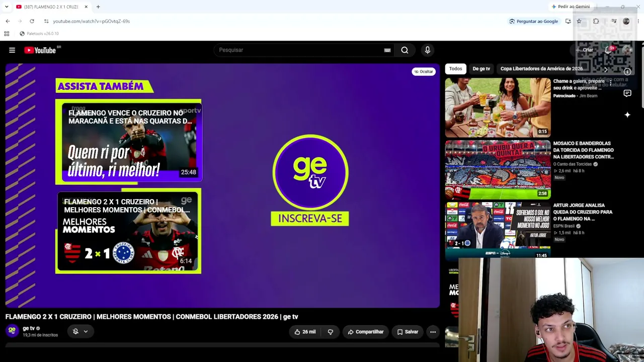
Task: Click the 19,3 mi de inscritos text
Action: point(40,335)
